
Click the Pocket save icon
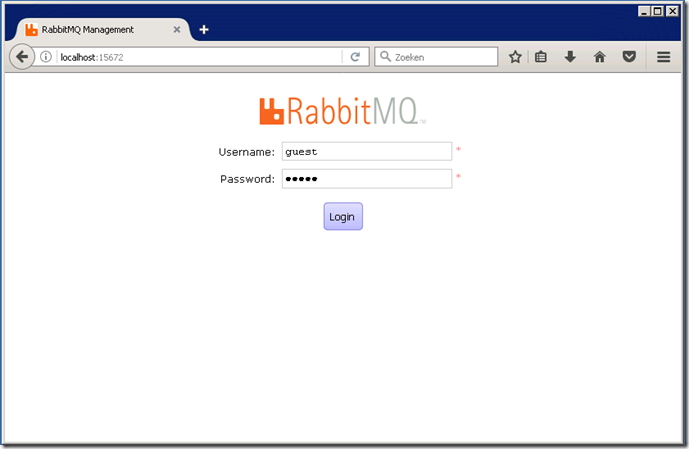(629, 57)
